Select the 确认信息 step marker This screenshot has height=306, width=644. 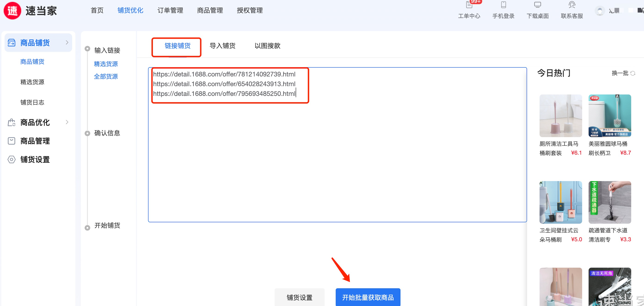(87, 133)
